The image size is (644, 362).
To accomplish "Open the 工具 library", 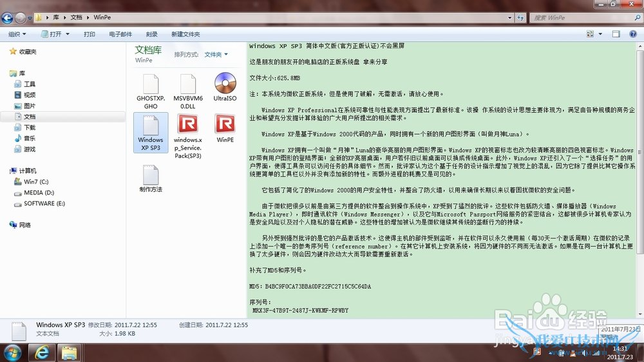I will tap(24, 84).
